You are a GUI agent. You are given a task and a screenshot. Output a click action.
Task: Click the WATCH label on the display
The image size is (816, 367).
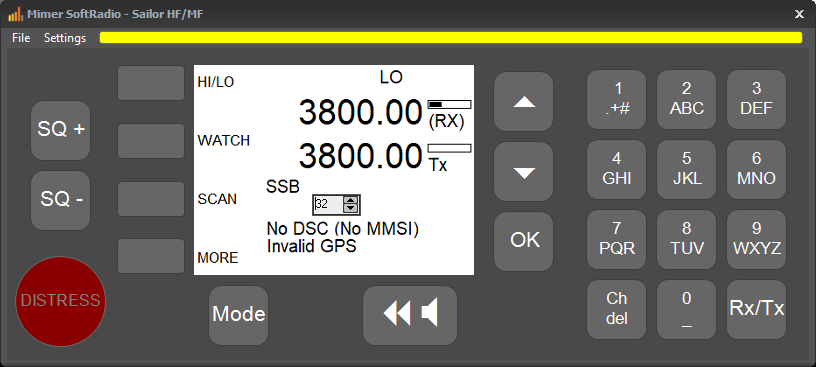point(224,141)
